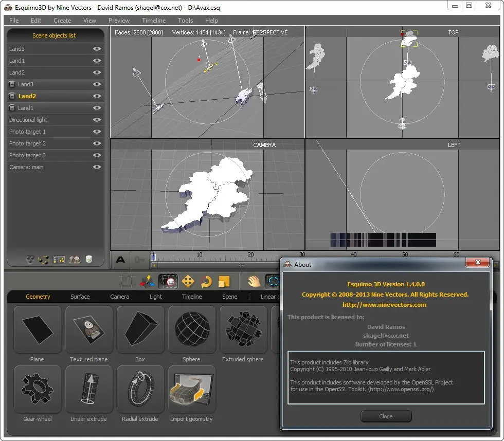The height and width of the screenshot is (441, 504).
Task: Hide Photo target 3
Action: pyautogui.click(x=97, y=155)
